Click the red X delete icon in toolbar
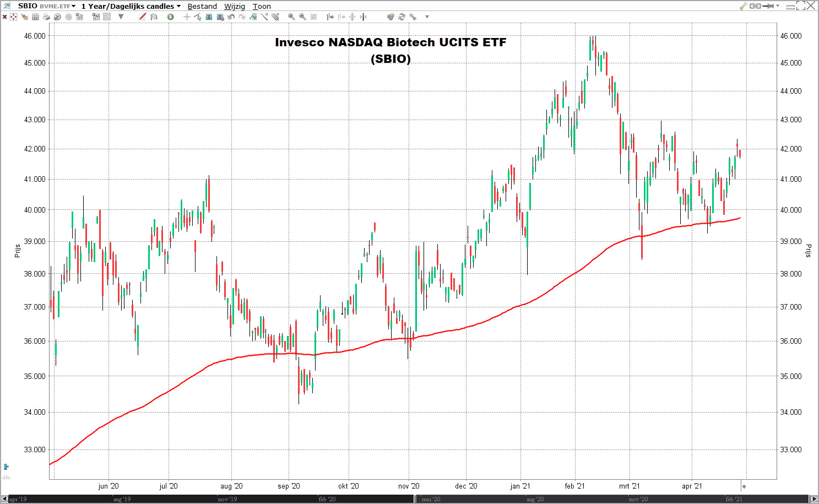The image size is (819, 504). [x=4, y=17]
